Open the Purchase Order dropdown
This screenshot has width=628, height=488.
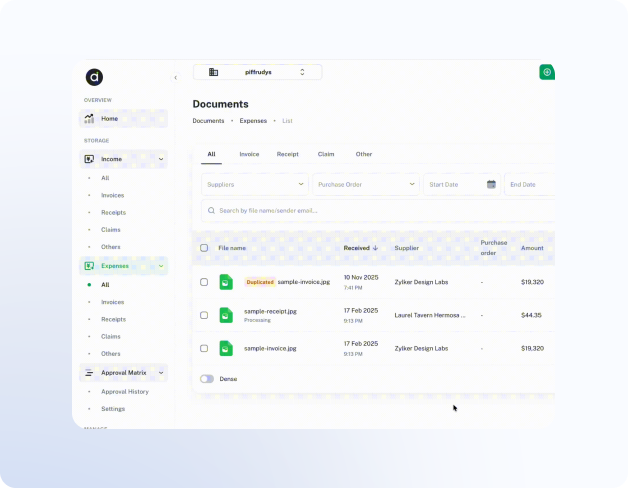pos(365,184)
